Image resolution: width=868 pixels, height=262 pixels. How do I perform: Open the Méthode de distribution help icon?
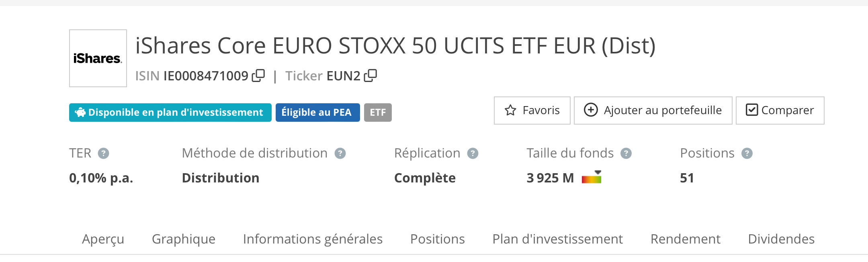click(x=340, y=154)
